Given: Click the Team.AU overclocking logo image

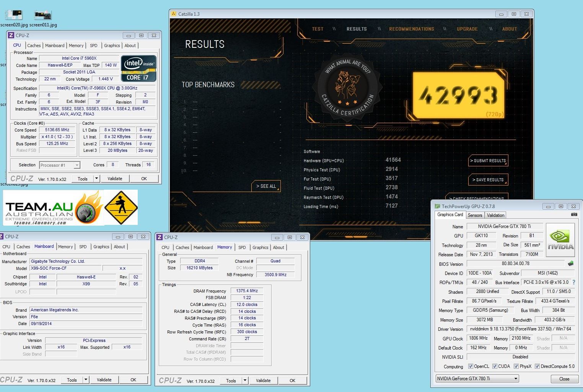Looking at the screenshot, I should [x=54, y=208].
